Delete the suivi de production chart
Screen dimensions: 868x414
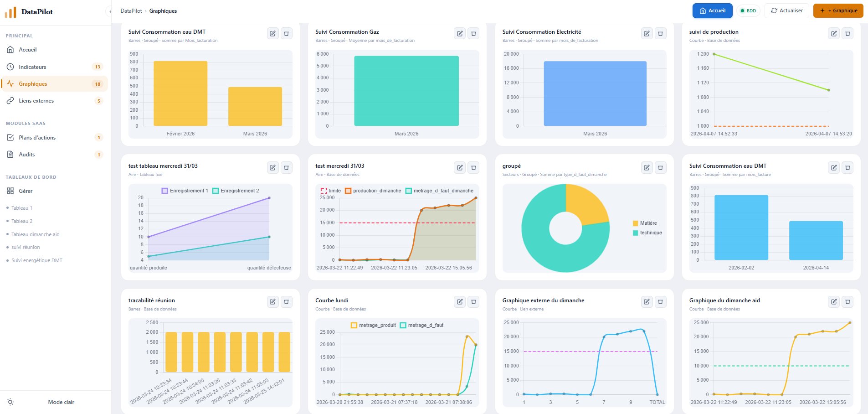[847, 33]
